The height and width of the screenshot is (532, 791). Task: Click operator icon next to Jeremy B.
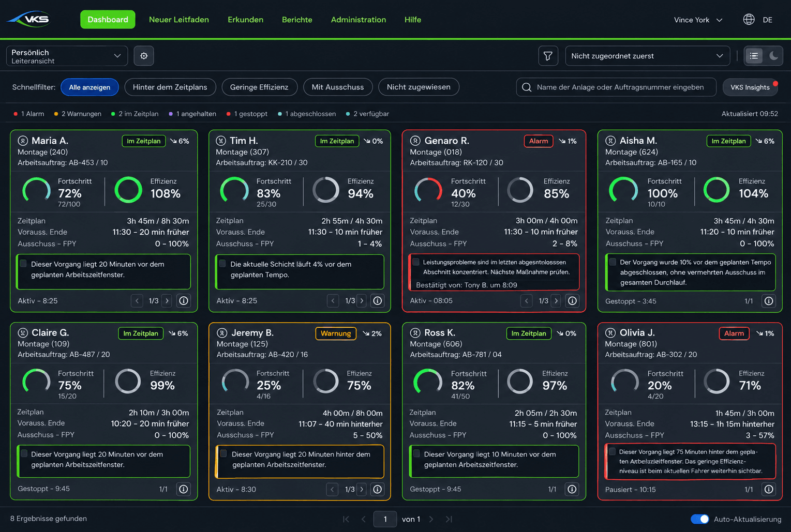click(x=222, y=333)
